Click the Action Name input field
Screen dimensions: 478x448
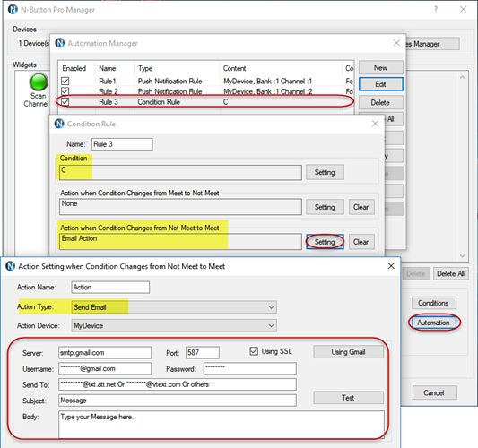coord(110,288)
